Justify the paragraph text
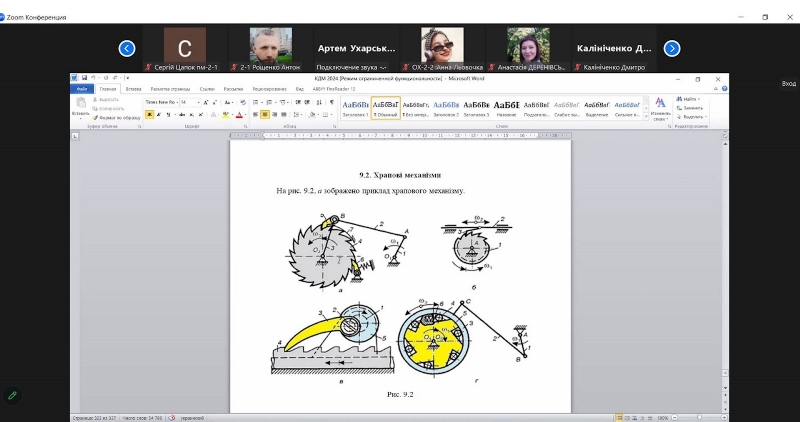Viewport: 800px width, 422px height. (284, 115)
